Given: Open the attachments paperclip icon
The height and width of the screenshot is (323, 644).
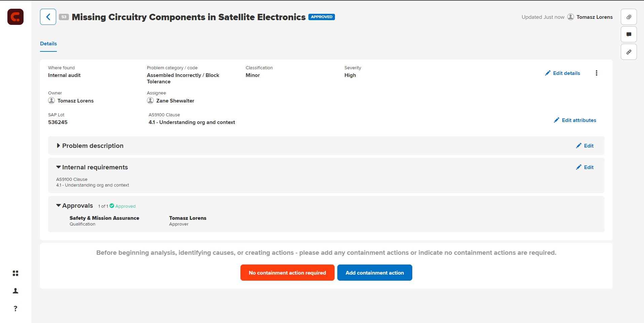Looking at the screenshot, I should click(x=629, y=17).
